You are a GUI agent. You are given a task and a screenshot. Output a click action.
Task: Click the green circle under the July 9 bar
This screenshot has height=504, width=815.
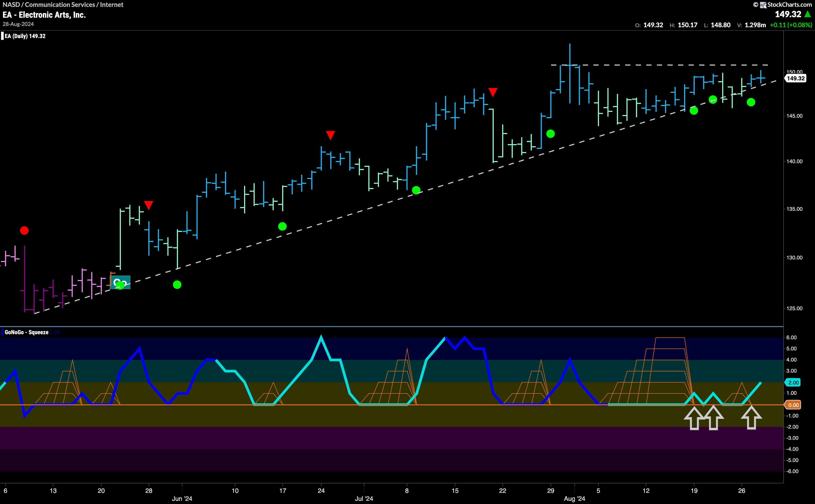click(416, 190)
